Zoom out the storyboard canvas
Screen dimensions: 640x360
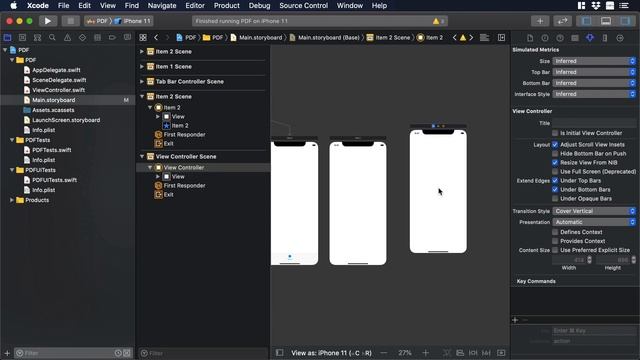pos(384,353)
